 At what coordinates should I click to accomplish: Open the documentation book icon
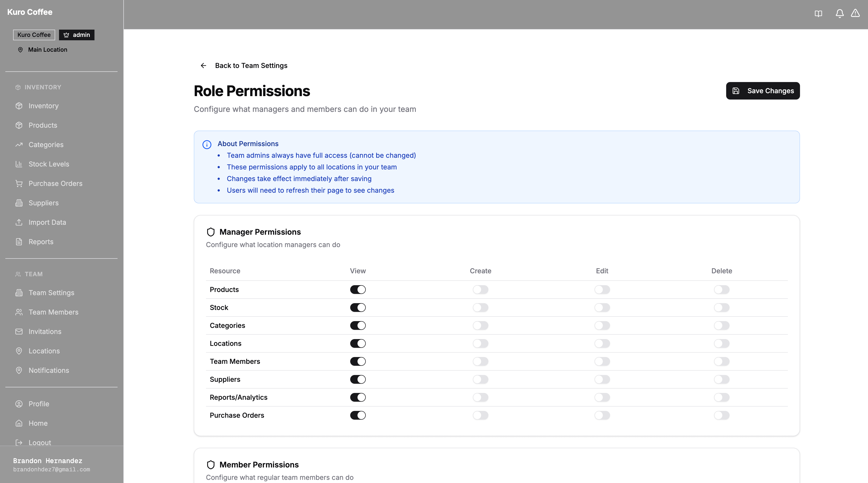(818, 14)
